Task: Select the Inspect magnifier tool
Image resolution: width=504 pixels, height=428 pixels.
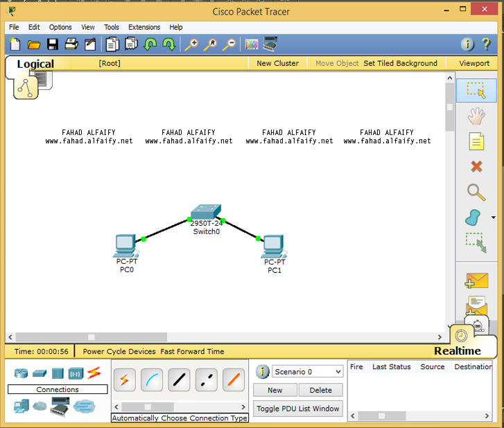Action: click(x=476, y=192)
